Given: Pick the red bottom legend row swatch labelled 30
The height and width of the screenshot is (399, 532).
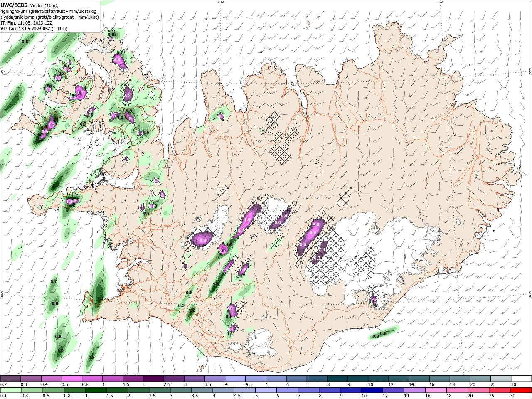Looking at the screenshot, I should tap(521, 390).
